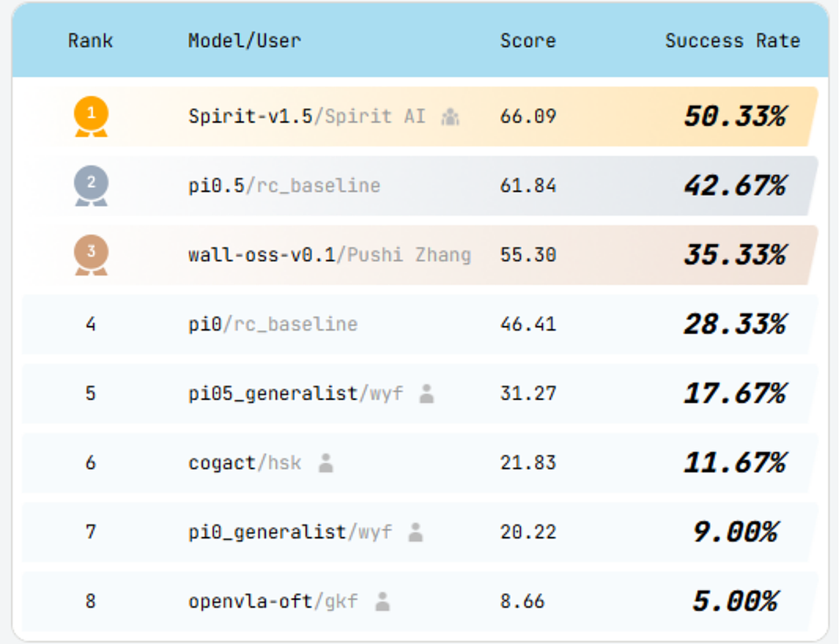Click the 11.67% success rate

[x=735, y=463]
